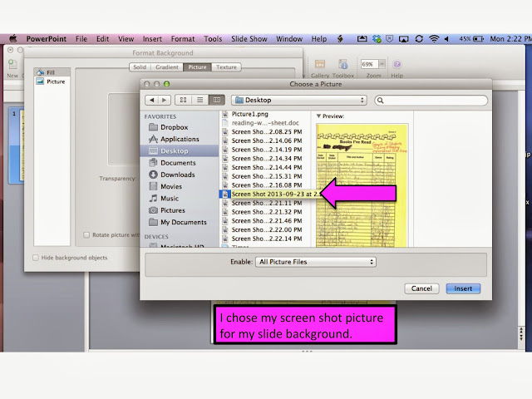Select Screen Shot ending 2.15.31 PM
Image resolution: width=532 pixels, height=399 pixels.
pos(267,176)
